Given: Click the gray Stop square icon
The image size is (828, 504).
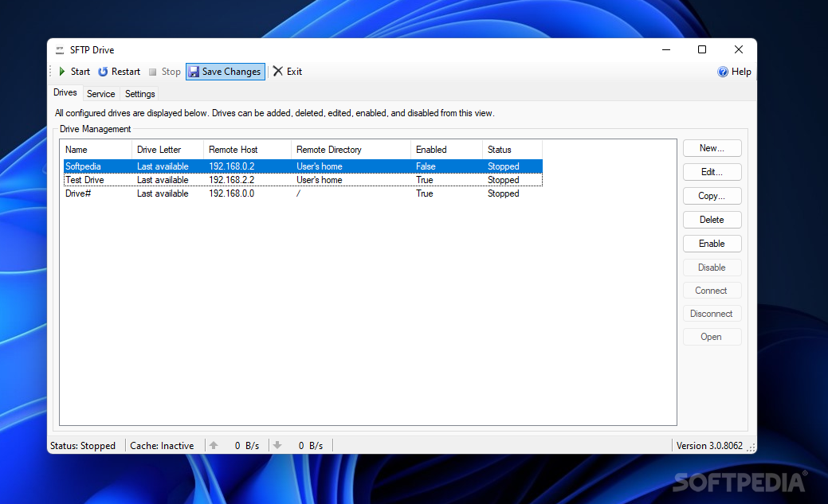Looking at the screenshot, I should 152,72.
